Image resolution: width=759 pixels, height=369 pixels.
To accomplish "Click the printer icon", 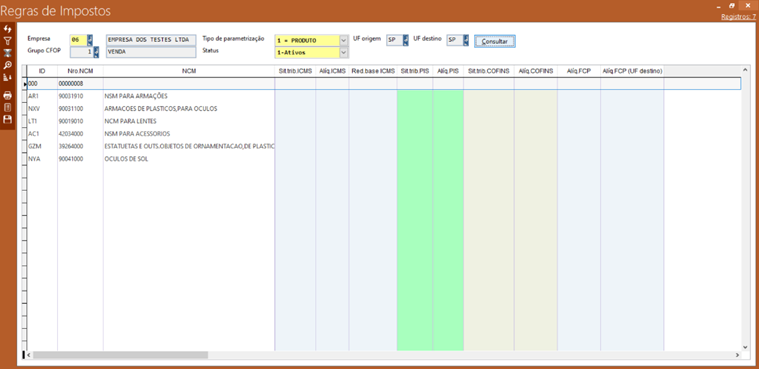I will (7, 95).
